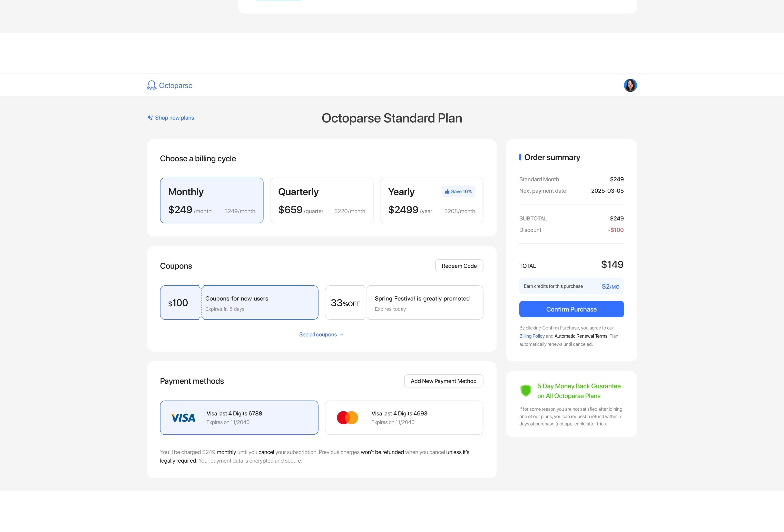
Task: Click the $220/month quarterly rate text
Action: (350, 211)
